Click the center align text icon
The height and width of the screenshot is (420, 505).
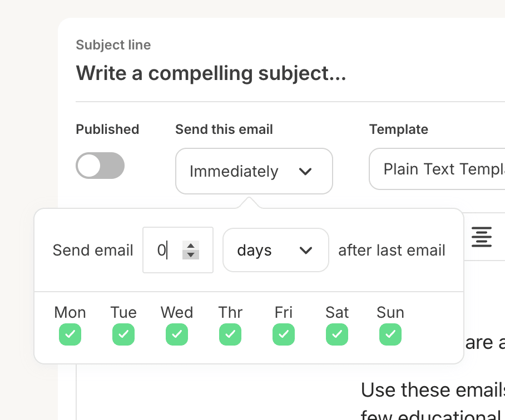[482, 237]
